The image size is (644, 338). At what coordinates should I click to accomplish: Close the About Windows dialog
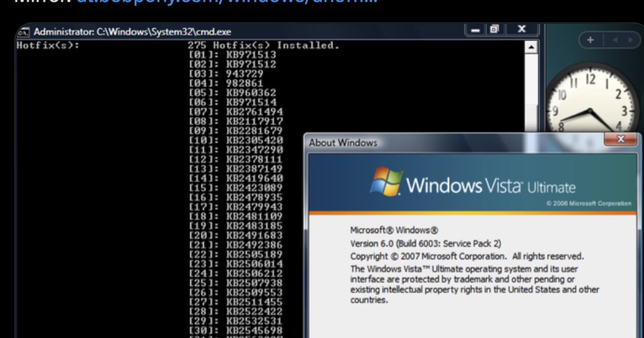pos(621,139)
